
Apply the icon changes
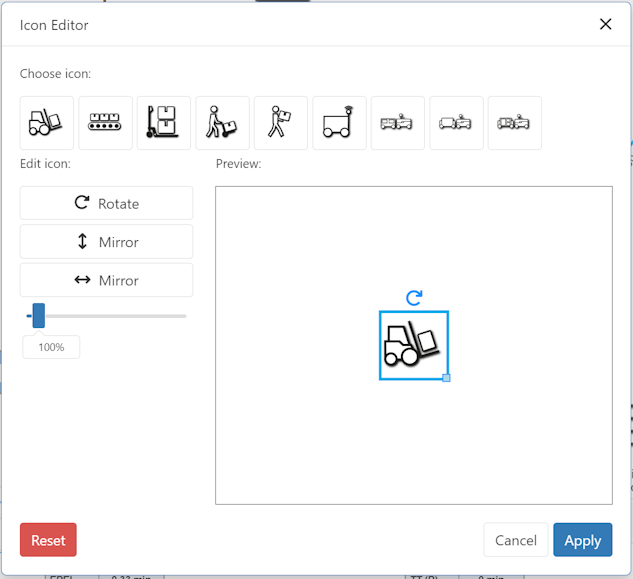(583, 540)
